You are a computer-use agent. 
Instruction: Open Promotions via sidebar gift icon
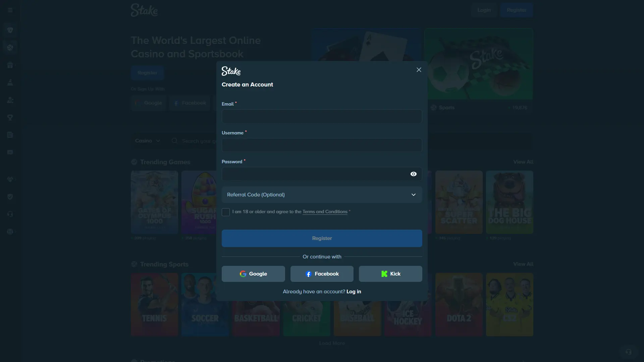click(10, 65)
